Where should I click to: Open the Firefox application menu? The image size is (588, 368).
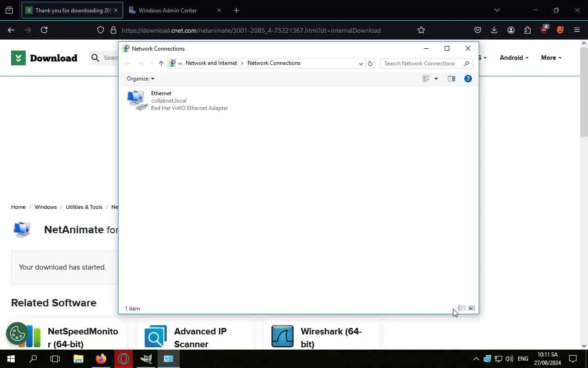[577, 30]
